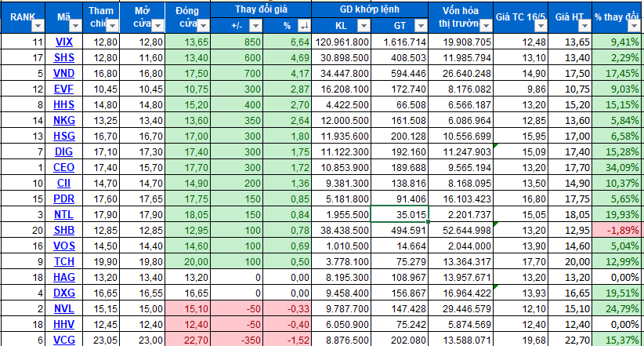Image resolution: width=644 pixels, height=346 pixels.
Task: Select SHS opening price cell 11,60
Action: [142, 57]
